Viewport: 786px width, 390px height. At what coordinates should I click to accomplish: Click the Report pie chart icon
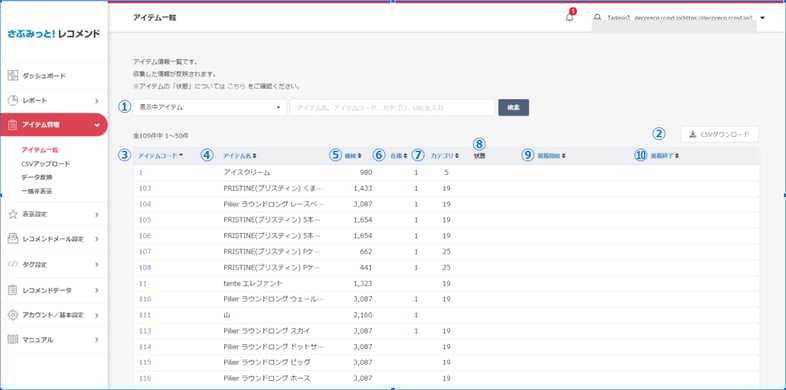click(13, 100)
